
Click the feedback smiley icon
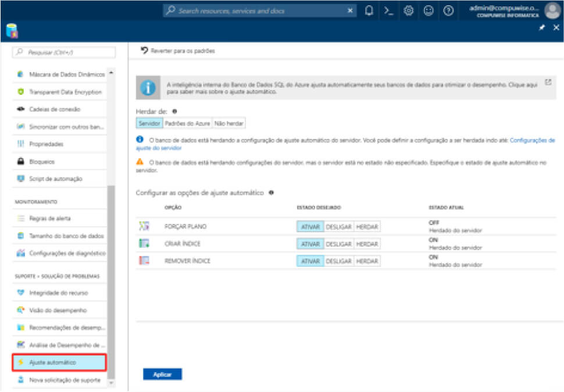tap(428, 11)
